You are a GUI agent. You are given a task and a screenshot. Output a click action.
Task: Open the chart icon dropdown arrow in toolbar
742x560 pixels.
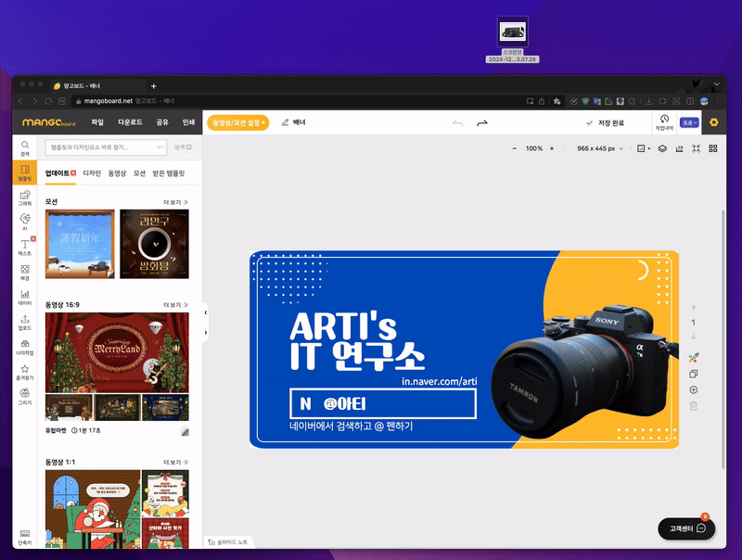[x=648, y=148]
